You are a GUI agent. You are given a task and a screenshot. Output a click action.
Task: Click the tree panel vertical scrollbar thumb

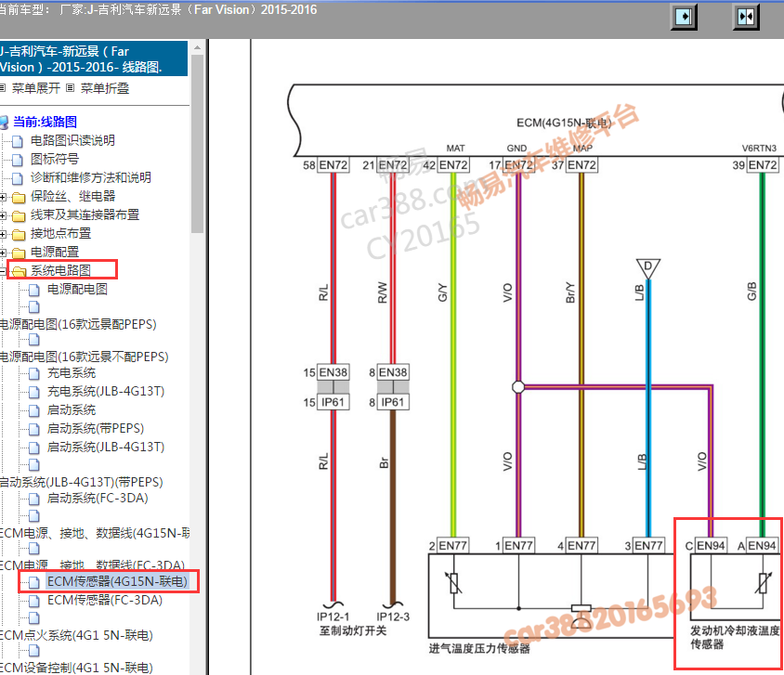[197, 143]
